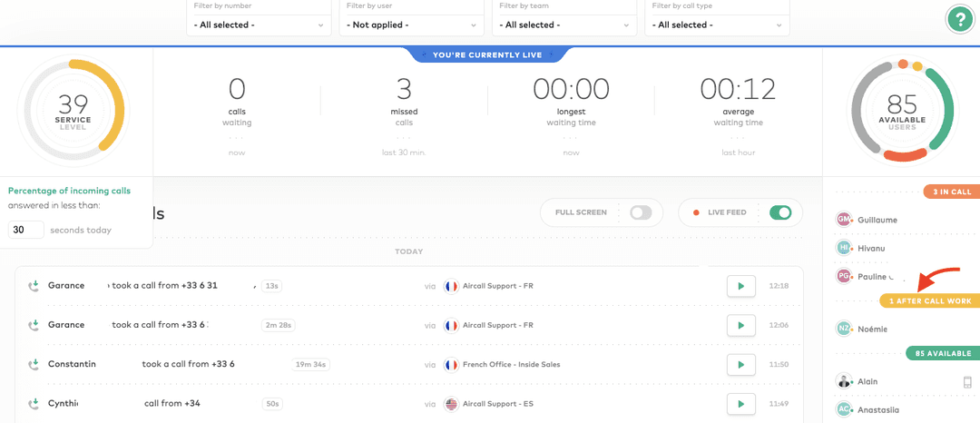Play the Garance 13s call recording
The width and height of the screenshot is (980, 423).
click(x=741, y=286)
